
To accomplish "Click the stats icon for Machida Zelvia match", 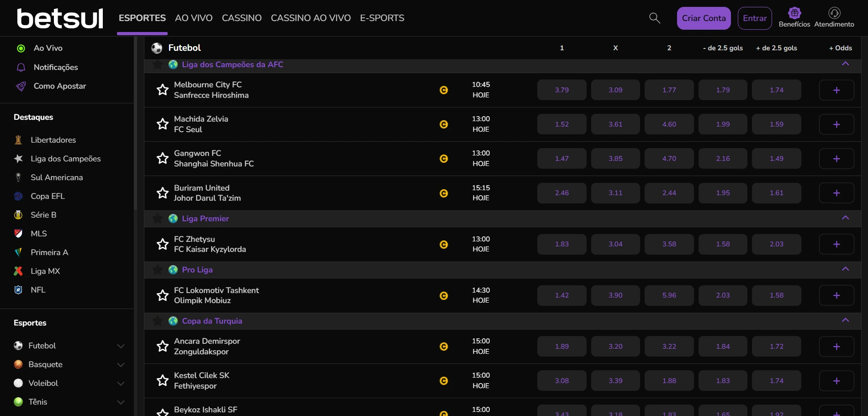I will click(444, 124).
